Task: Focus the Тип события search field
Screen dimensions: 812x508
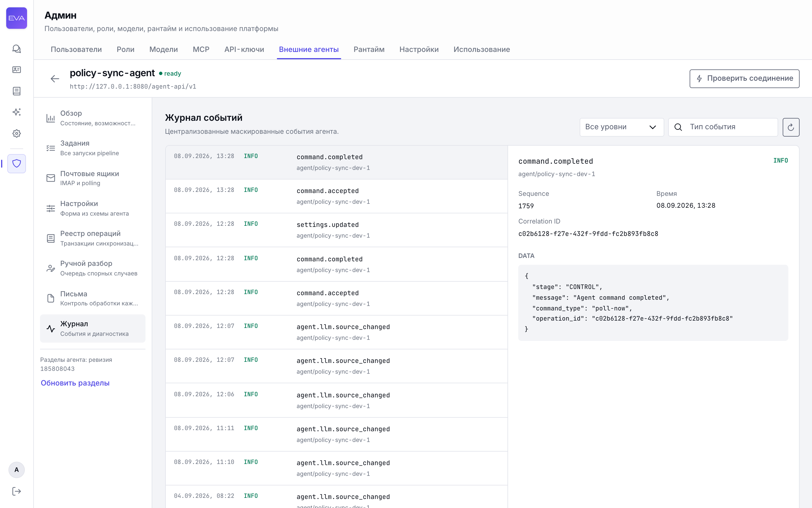Action: (723, 127)
